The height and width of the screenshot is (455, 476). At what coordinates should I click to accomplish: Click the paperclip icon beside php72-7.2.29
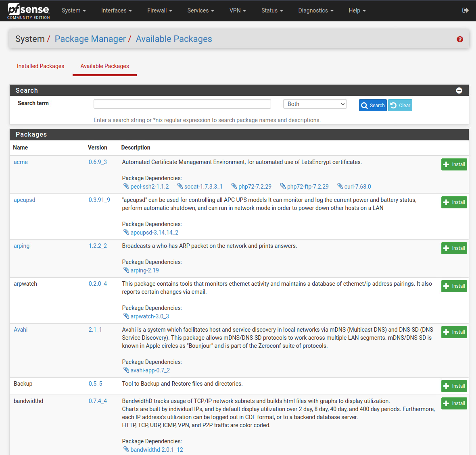[x=234, y=186]
